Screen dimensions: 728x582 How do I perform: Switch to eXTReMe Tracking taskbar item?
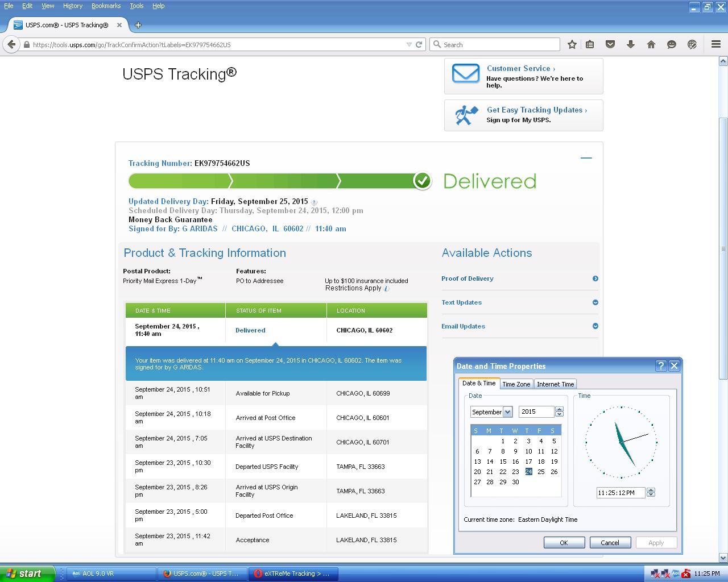293,573
